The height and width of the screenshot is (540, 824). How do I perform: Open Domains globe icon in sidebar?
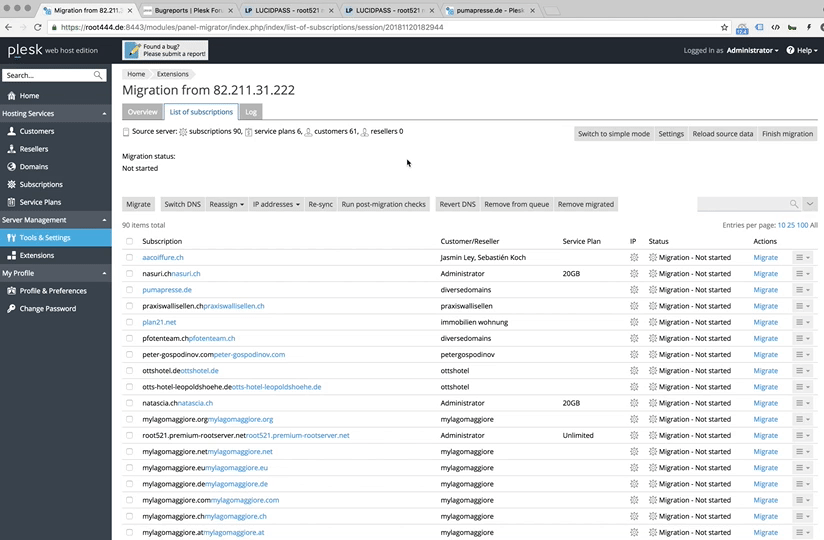pos(11,167)
